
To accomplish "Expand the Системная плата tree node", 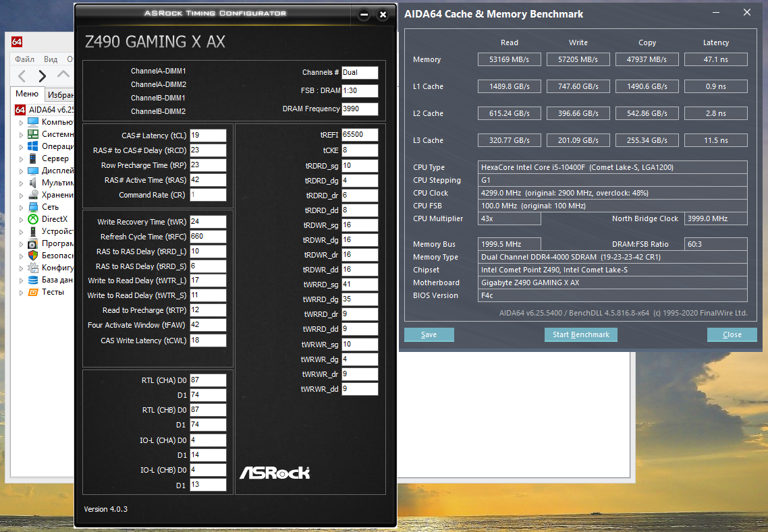I will [x=21, y=135].
